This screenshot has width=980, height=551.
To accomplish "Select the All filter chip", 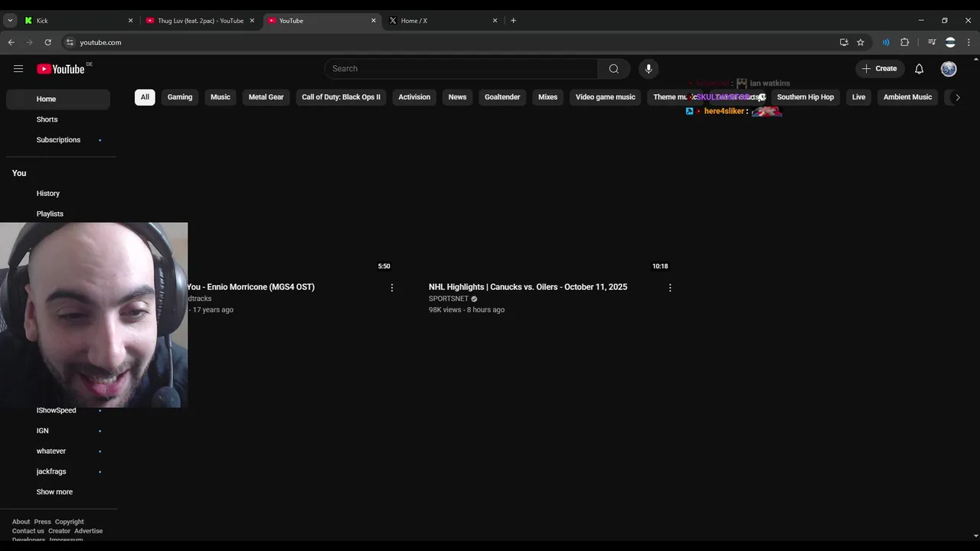I will point(145,97).
